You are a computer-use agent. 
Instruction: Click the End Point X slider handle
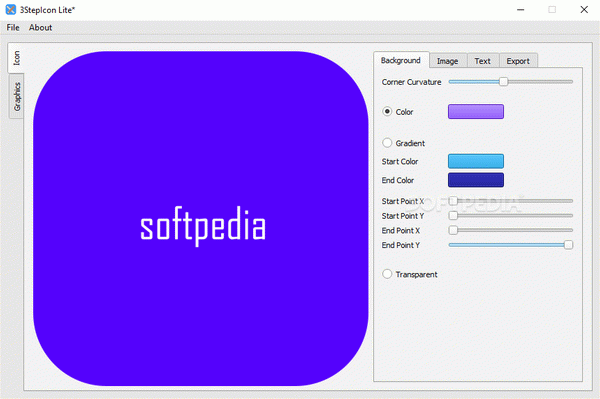pos(453,230)
